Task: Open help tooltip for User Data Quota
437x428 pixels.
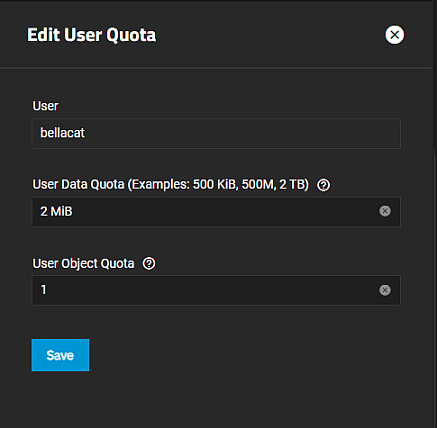Action: point(323,185)
